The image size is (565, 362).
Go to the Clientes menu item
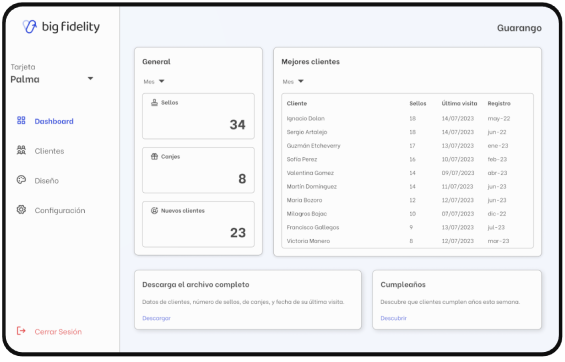pos(49,151)
